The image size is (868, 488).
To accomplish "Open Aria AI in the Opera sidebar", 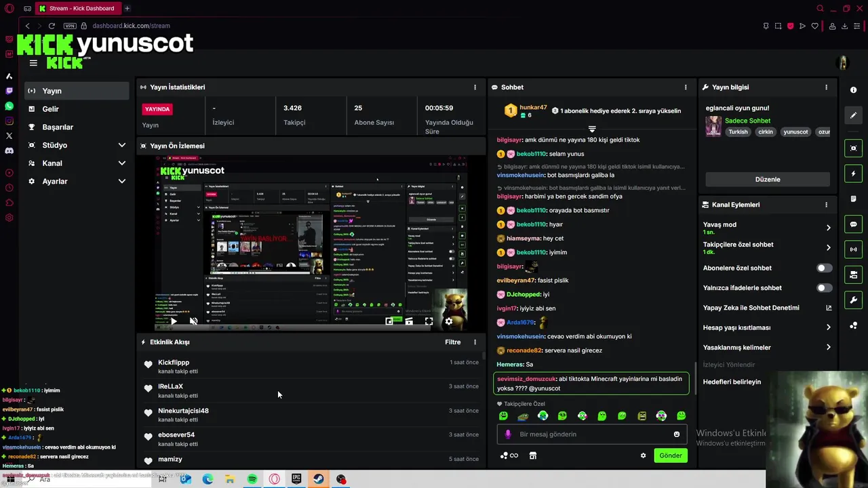I will (9, 76).
